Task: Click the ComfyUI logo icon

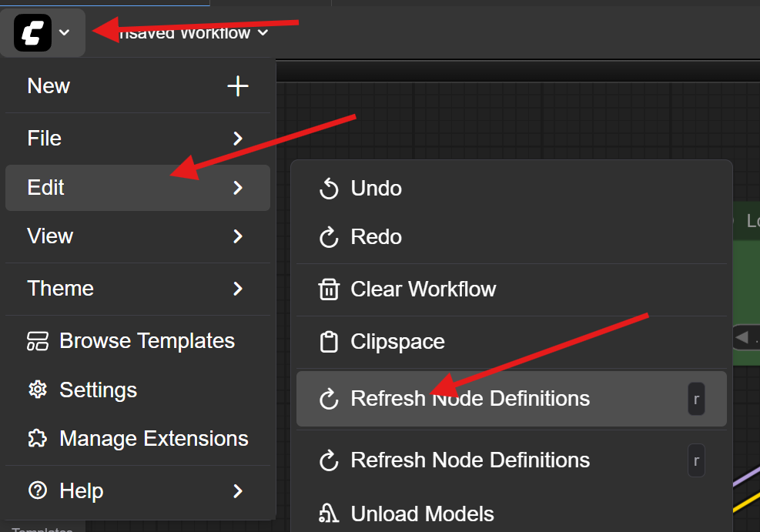Action: [x=32, y=32]
